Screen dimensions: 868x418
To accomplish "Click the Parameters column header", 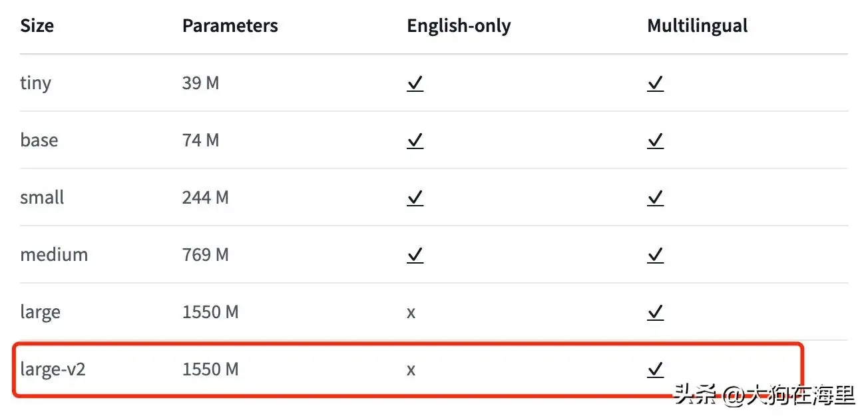I will click(230, 26).
